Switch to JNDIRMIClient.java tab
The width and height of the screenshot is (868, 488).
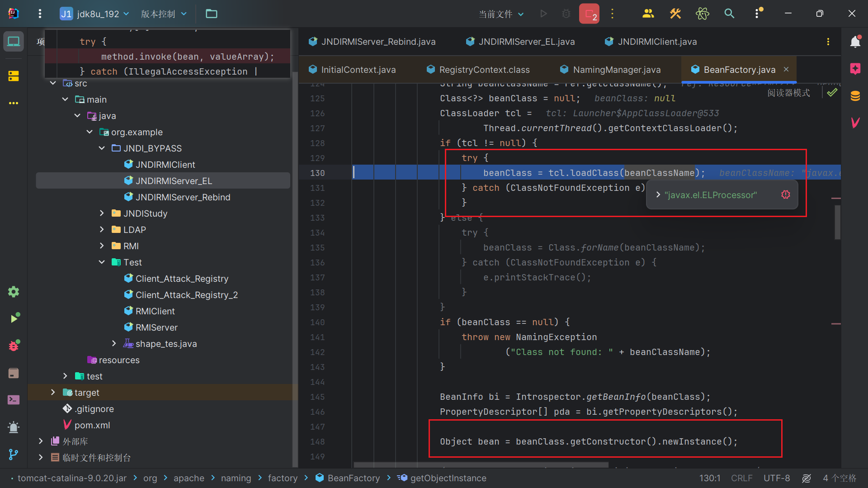657,42
